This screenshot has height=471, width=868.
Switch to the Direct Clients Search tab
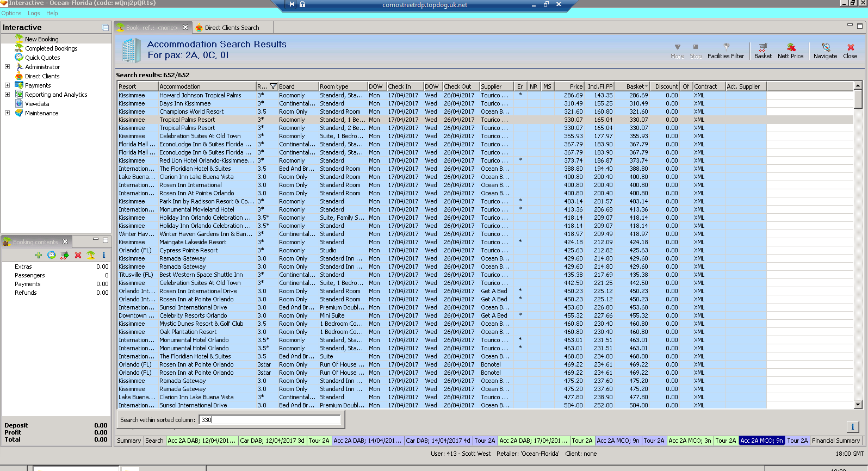click(x=231, y=28)
